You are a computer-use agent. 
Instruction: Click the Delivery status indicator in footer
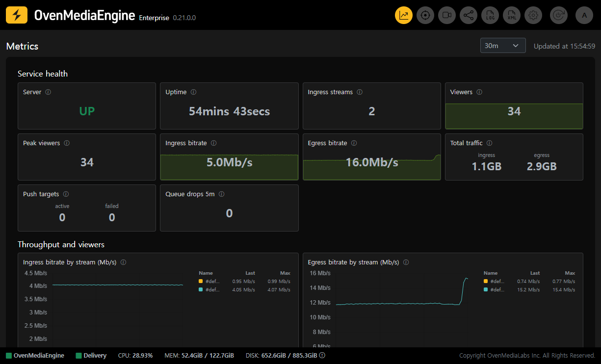[91, 356]
